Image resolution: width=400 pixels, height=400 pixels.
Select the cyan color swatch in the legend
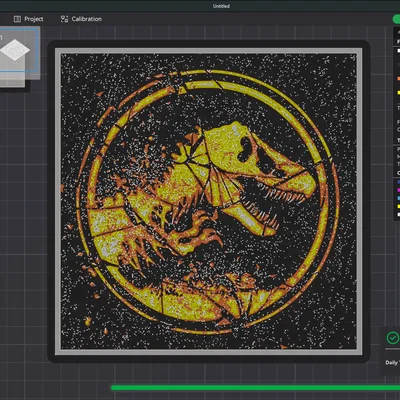click(x=398, y=198)
